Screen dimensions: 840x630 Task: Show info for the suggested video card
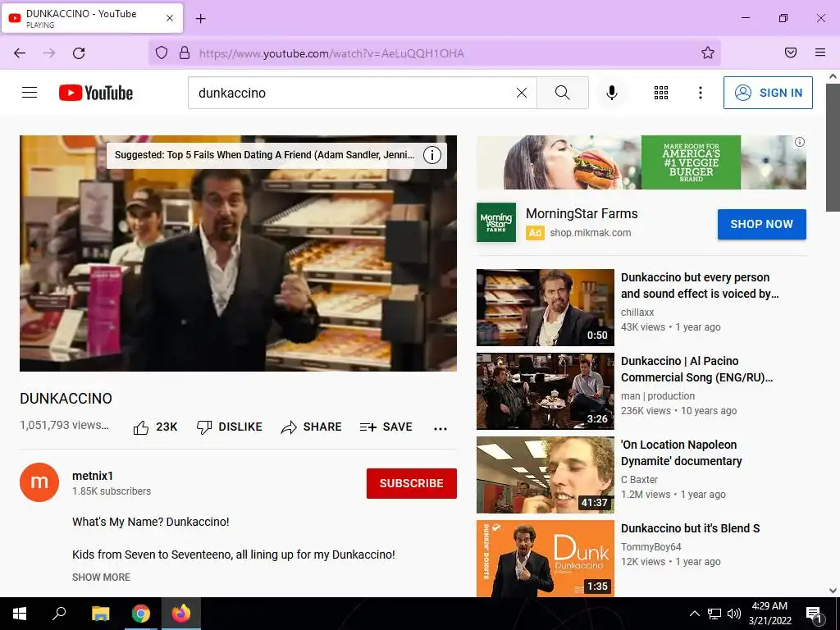[x=432, y=155]
